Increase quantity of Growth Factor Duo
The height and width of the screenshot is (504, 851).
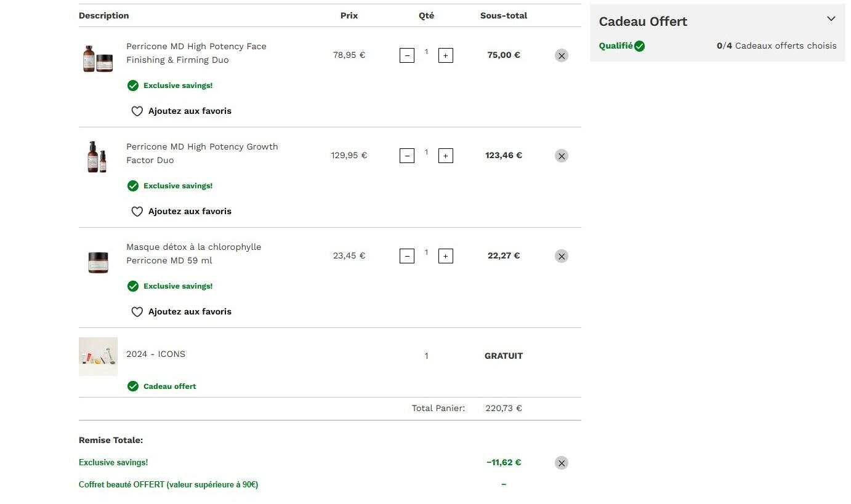(446, 156)
